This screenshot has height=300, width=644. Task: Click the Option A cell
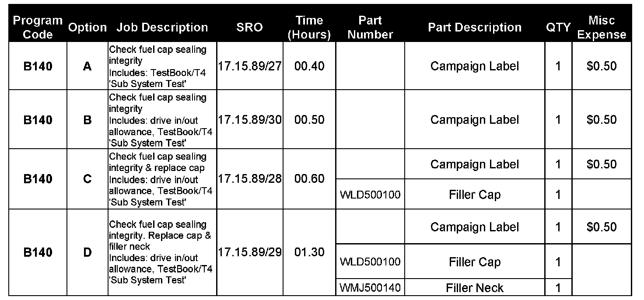pos(87,66)
